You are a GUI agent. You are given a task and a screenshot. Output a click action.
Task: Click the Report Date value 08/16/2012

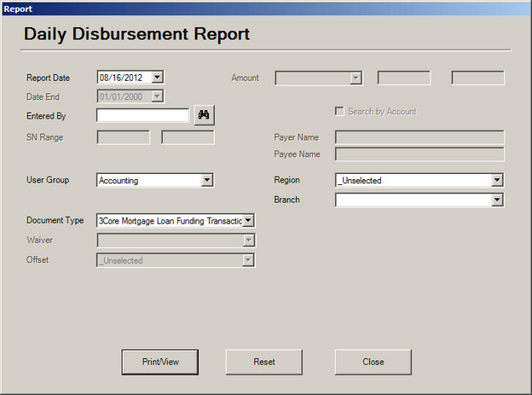(121, 78)
